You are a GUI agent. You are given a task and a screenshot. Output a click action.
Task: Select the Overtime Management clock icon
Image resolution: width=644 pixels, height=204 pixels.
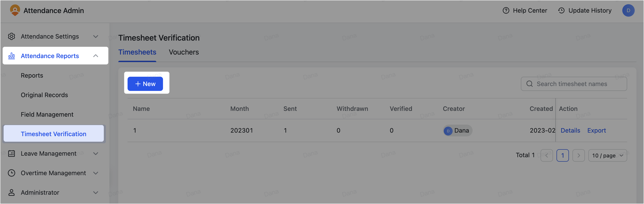(12, 173)
